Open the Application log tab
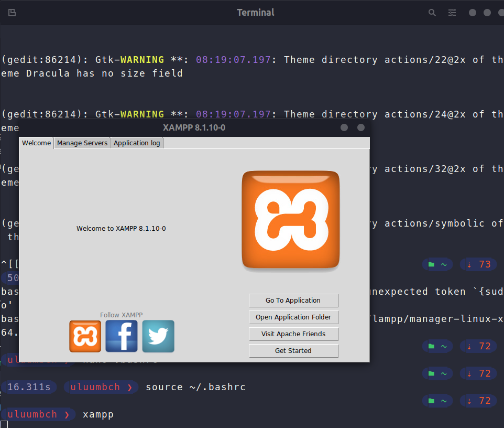 (137, 143)
